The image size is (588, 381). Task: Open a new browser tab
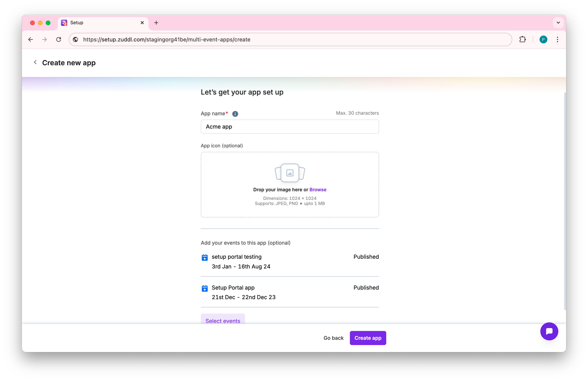(x=156, y=23)
